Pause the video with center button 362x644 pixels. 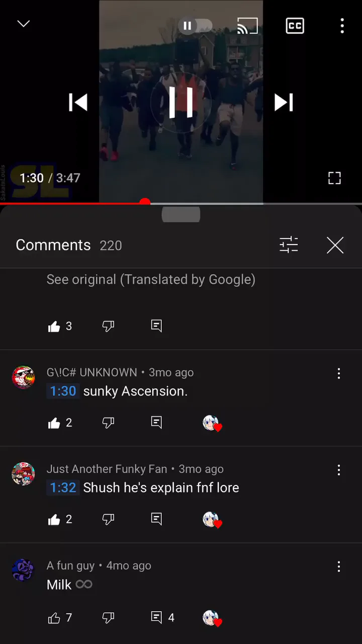coord(181,102)
